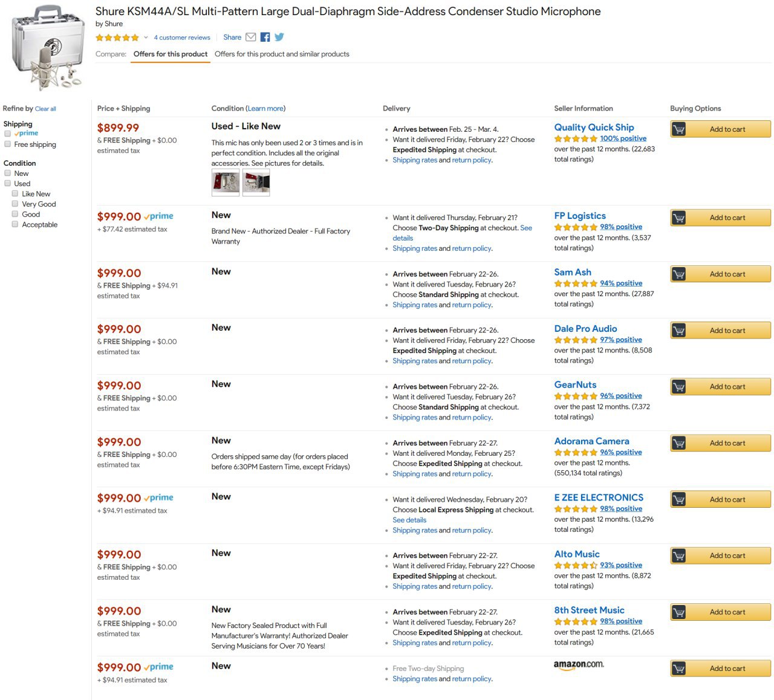The width and height of the screenshot is (774, 700).
Task: Toggle the Very Good condition filter
Action: point(15,204)
